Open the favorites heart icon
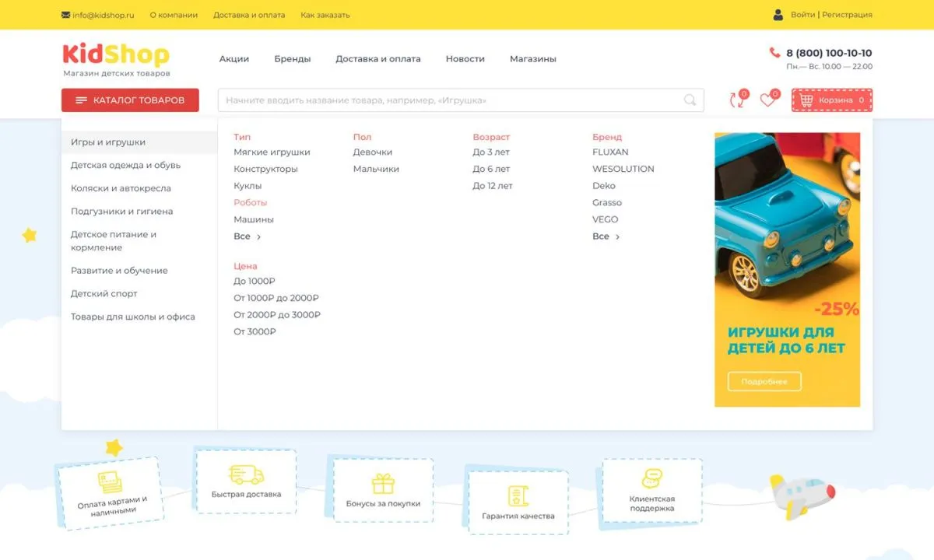The width and height of the screenshot is (934, 560). [767, 100]
